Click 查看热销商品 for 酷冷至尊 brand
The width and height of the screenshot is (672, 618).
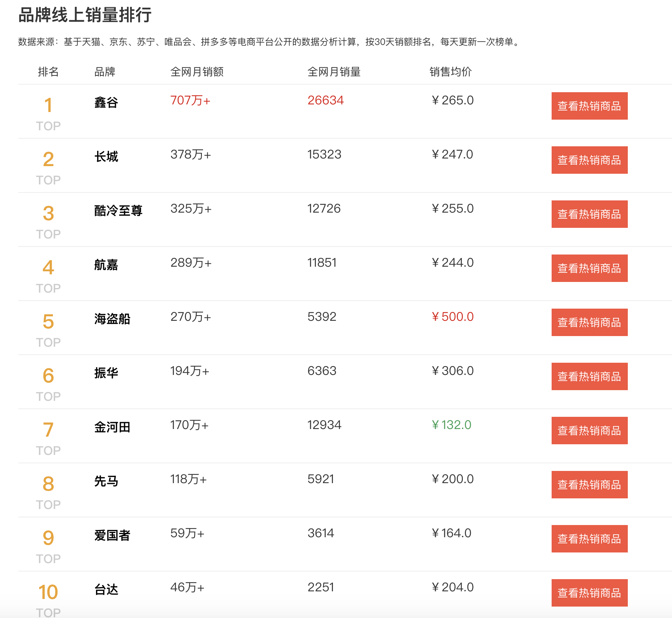[589, 214]
